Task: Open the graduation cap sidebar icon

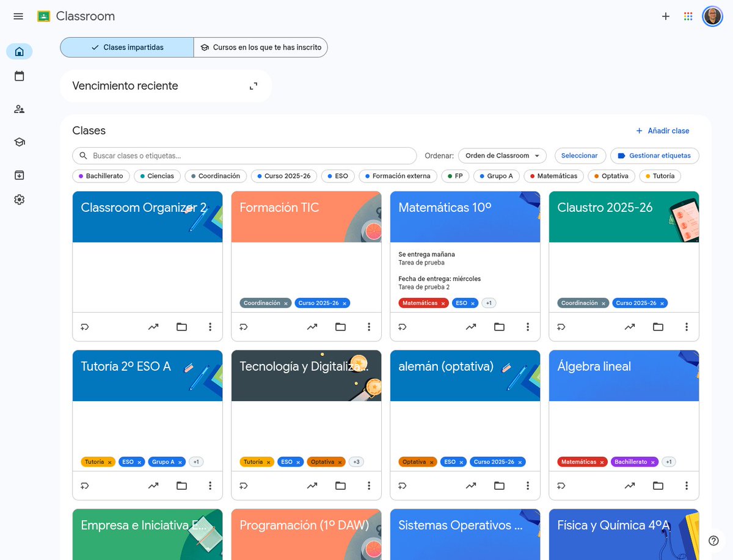Action: point(20,142)
